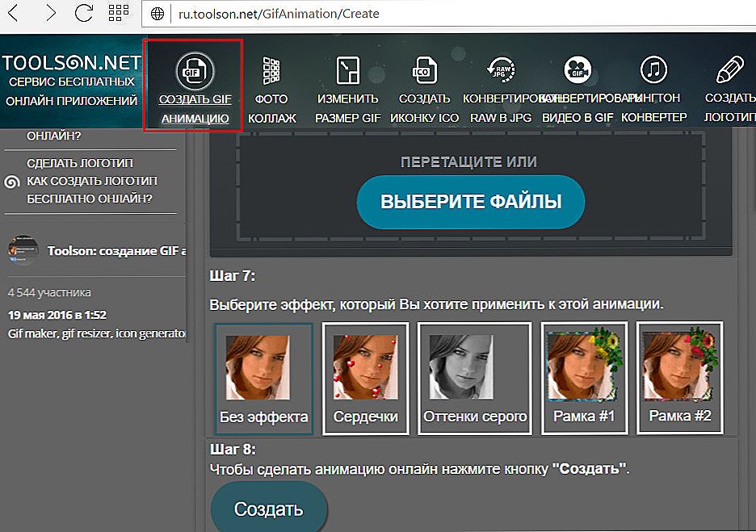756x532 pixels.
Task: Open the Toolson: создание GIF group title
Action: click(x=116, y=251)
